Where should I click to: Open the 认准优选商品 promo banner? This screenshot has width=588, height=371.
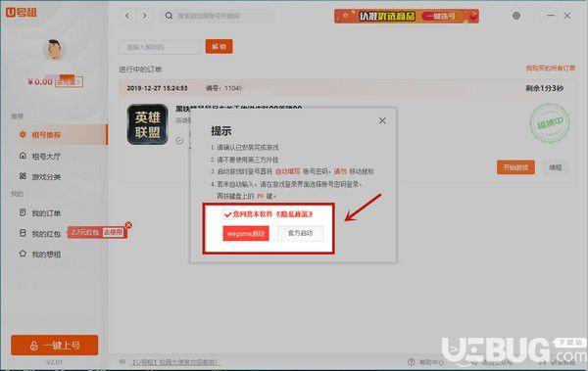coord(407,16)
